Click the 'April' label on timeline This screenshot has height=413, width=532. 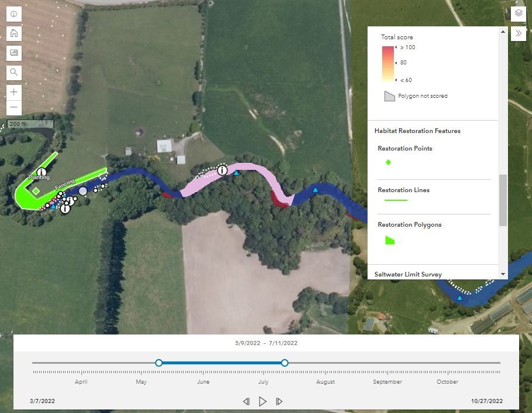pyautogui.click(x=81, y=382)
